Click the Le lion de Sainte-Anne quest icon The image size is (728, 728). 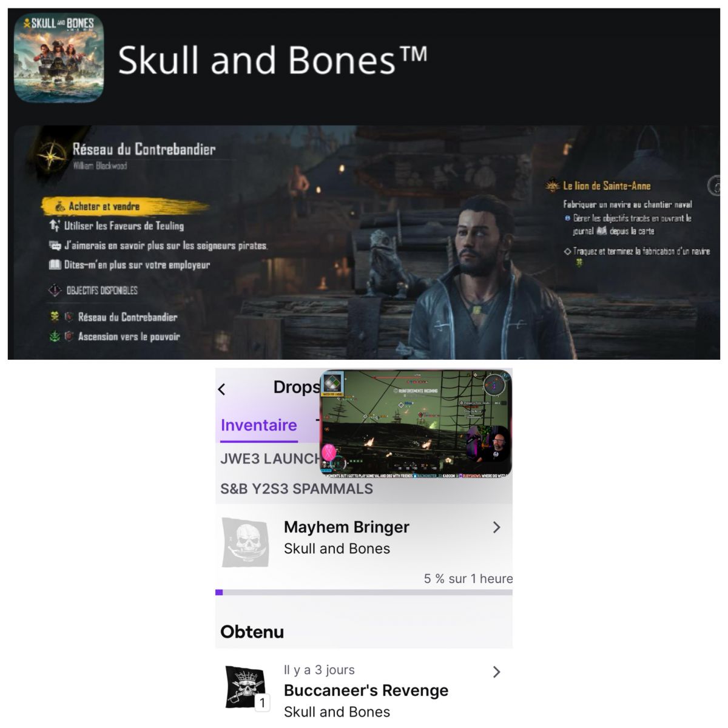[553, 186]
